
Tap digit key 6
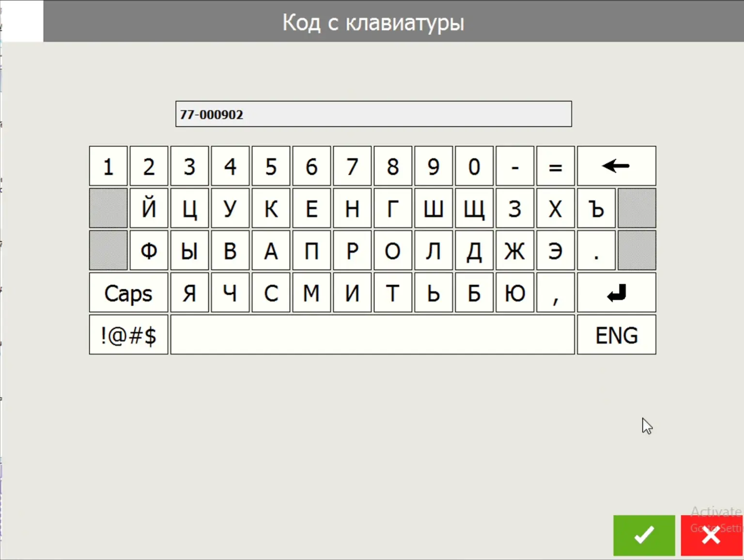point(311,166)
